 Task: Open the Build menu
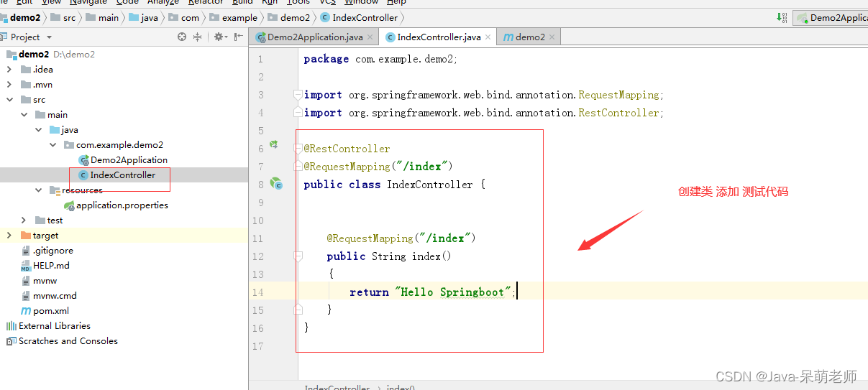click(242, 2)
